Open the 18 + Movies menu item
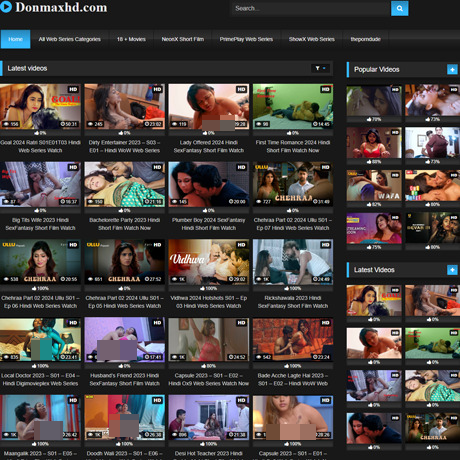 tap(131, 39)
